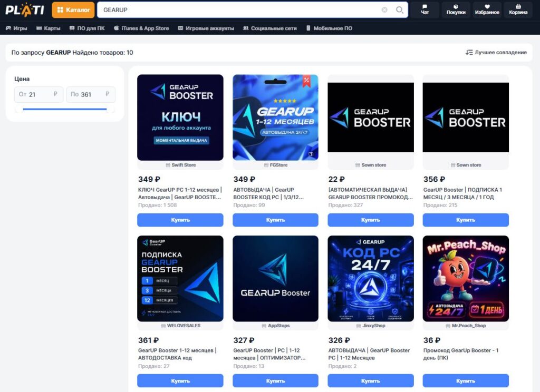Open title 'КЛЮЧ GearUP PC 1-12 месяцев'
Viewport: 540px width, 392px height.
tap(180, 193)
